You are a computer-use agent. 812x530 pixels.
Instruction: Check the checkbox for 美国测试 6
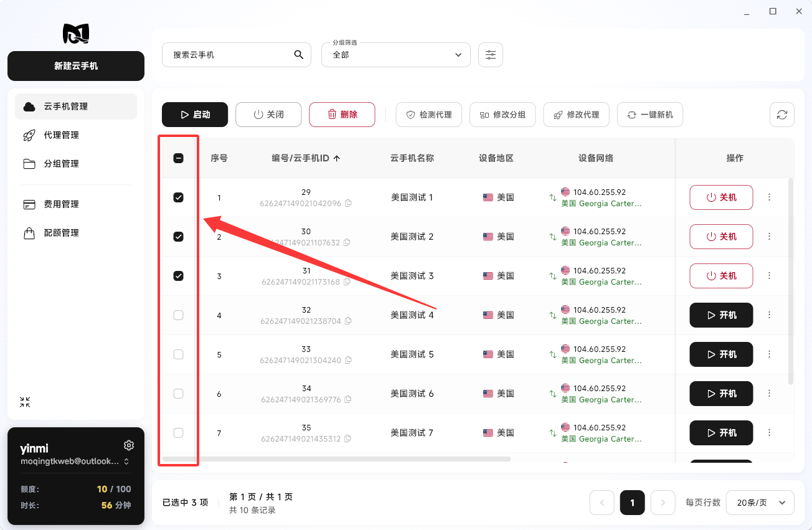[178, 394]
